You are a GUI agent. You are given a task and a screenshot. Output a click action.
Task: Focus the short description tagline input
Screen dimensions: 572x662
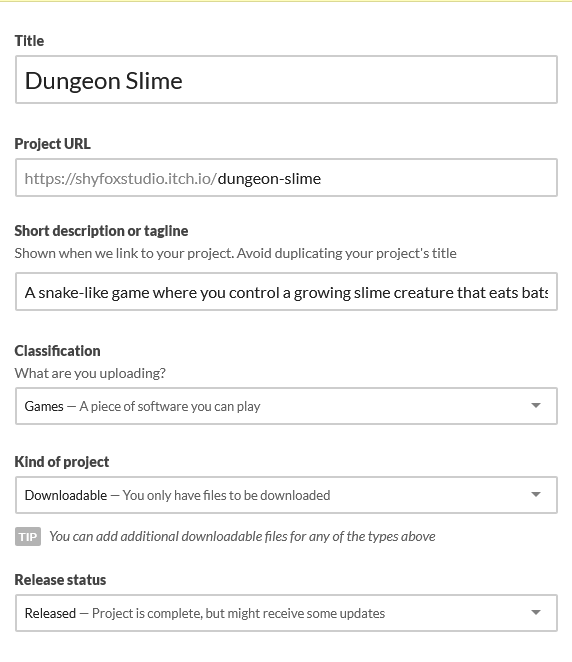click(286, 292)
